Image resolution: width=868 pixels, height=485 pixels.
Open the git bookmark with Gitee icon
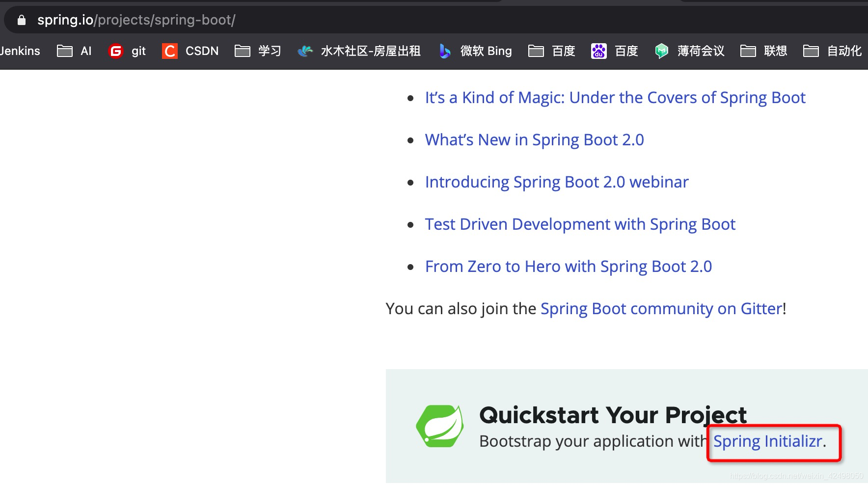click(x=127, y=51)
